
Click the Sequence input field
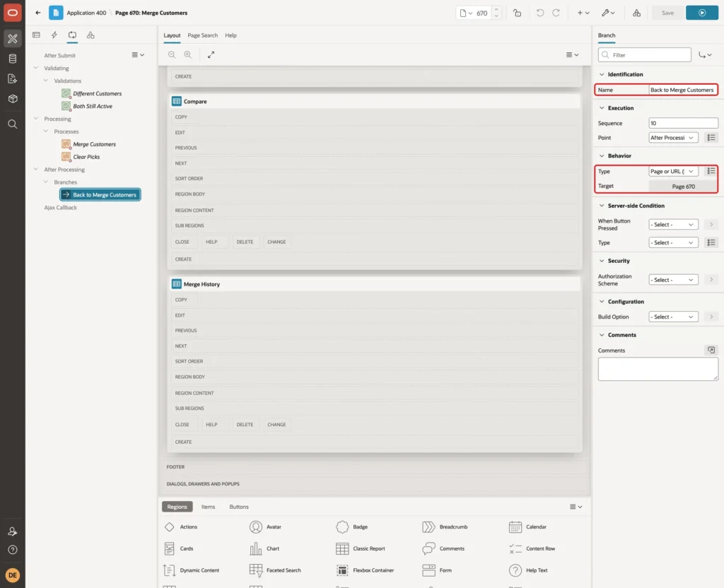click(683, 123)
